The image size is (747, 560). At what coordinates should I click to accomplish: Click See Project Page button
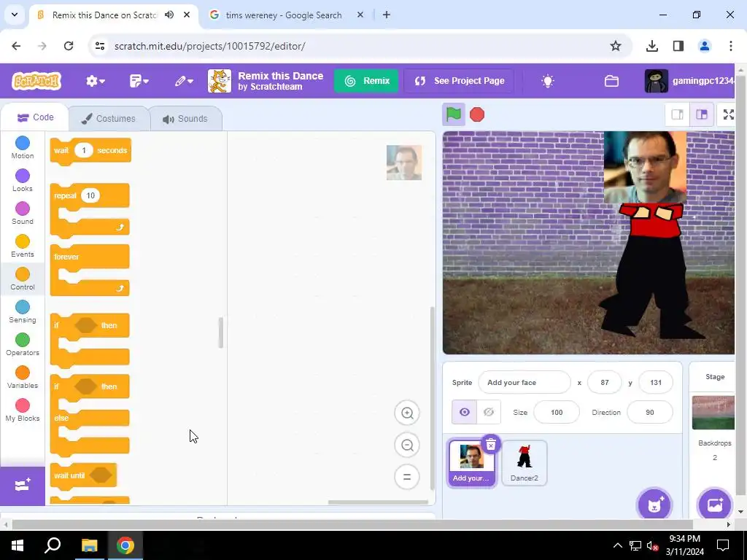click(460, 81)
